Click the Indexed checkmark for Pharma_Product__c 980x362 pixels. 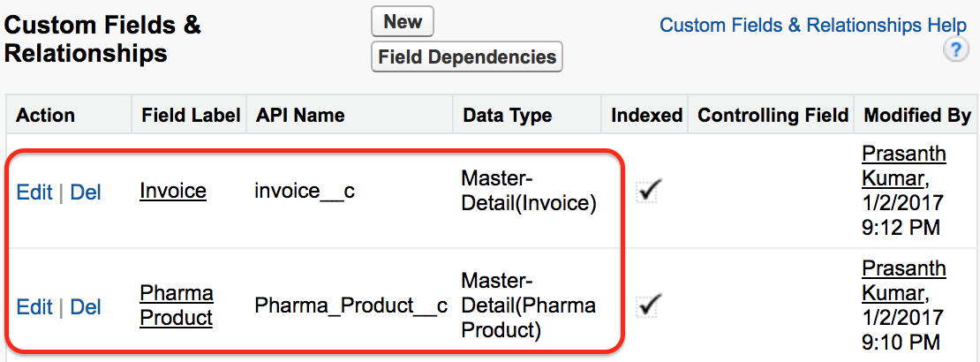650,305
